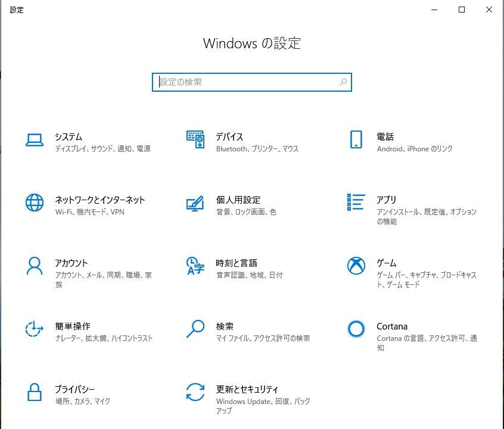Viewport: 504px width, 429px height.
Task: Close the 設定 window
Action: (x=489, y=10)
